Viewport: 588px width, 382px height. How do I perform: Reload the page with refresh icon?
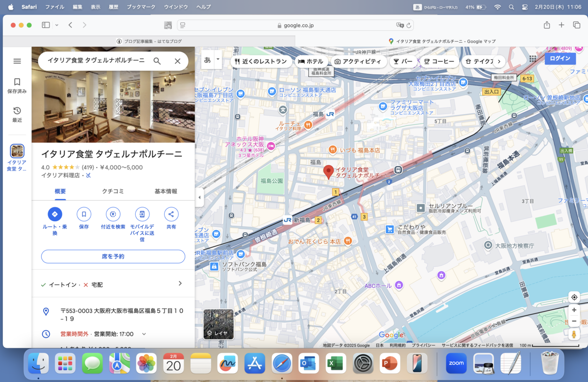(x=409, y=25)
